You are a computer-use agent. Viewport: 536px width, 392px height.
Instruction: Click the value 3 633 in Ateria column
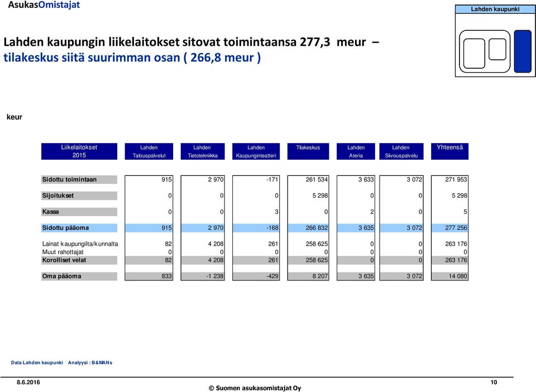coord(366,179)
